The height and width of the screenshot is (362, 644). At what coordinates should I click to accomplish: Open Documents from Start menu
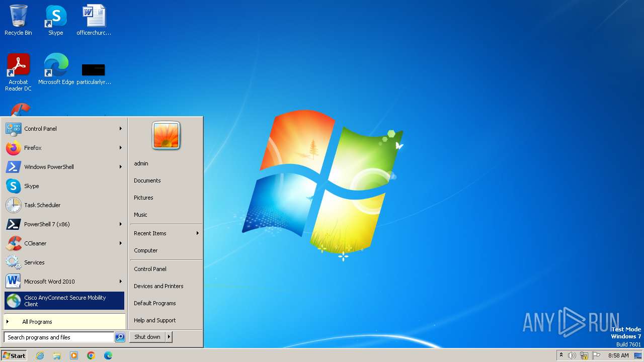tap(147, 180)
